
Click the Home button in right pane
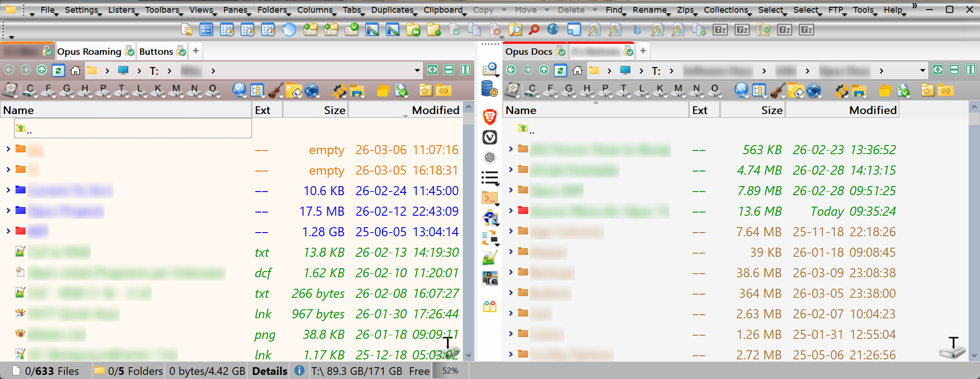(x=577, y=70)
